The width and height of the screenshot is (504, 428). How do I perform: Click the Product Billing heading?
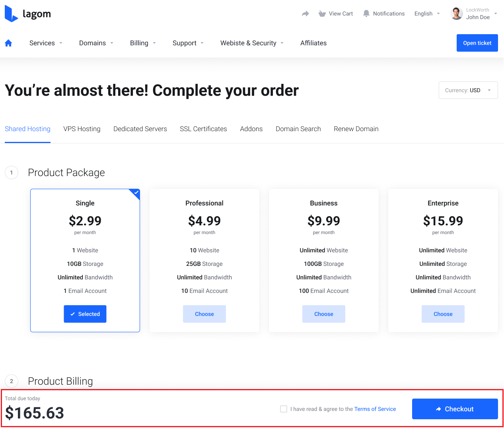[60, 381]
